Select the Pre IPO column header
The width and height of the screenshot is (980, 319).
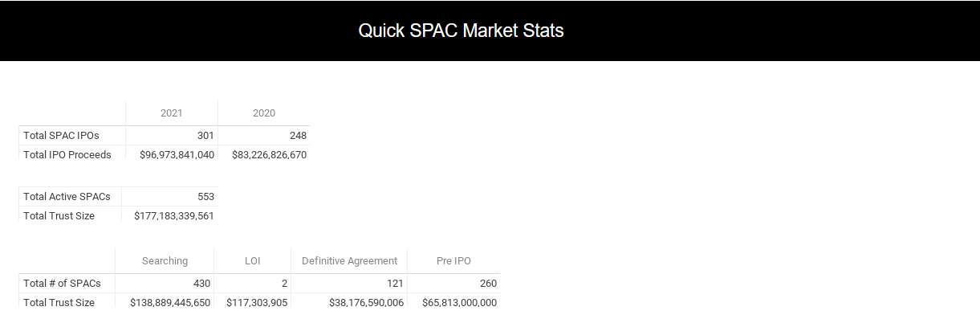point(453,261)
